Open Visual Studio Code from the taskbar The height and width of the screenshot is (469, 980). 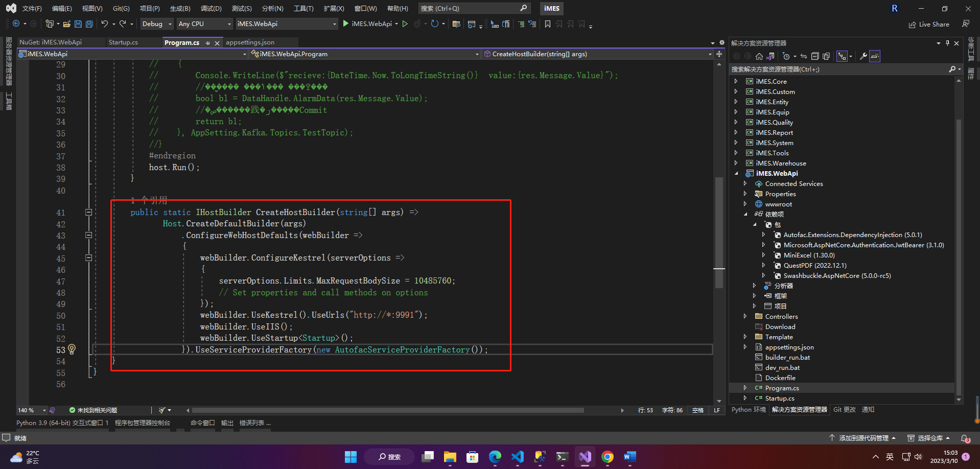(517, 457)
